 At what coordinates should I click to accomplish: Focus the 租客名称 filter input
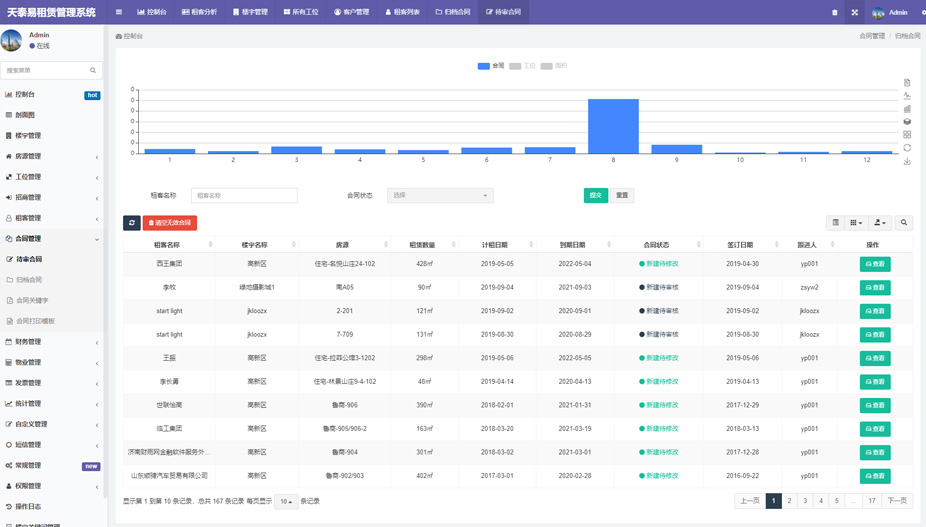coord(244,196)
